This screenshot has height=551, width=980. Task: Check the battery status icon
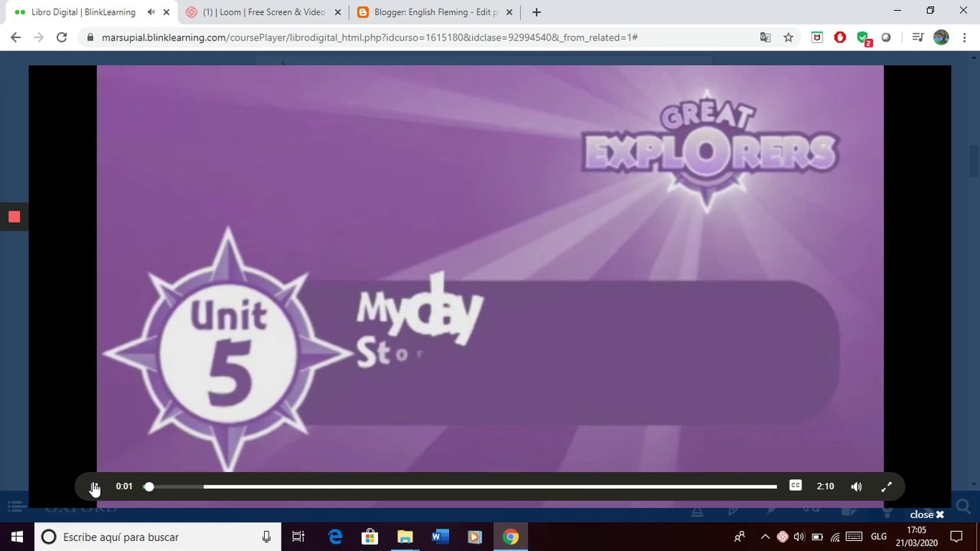[817, 536]
